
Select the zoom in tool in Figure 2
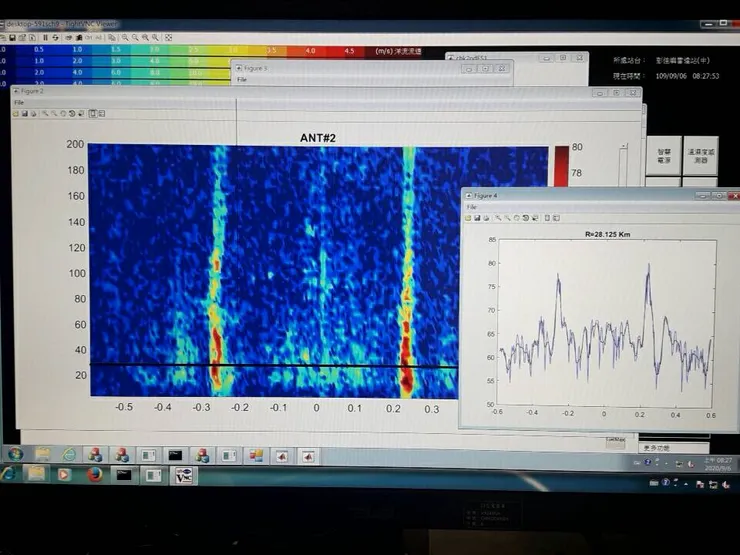tap(44, 113)
